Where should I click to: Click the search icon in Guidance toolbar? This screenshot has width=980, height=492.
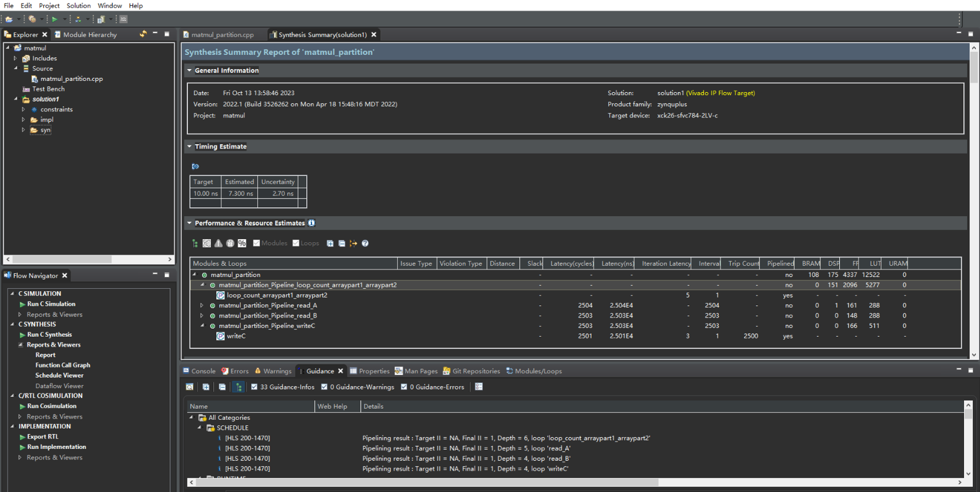[x=190, y=387]
